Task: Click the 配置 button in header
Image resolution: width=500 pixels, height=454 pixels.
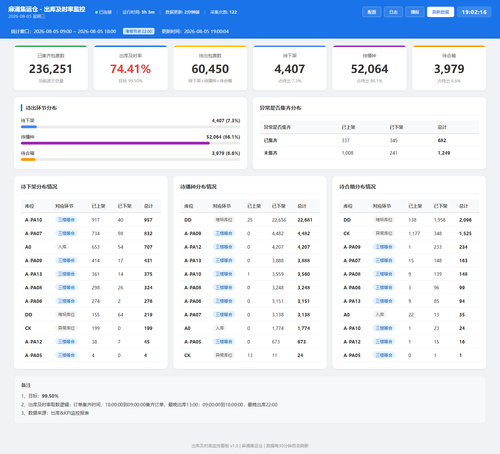Action: (x=372, y=12)
